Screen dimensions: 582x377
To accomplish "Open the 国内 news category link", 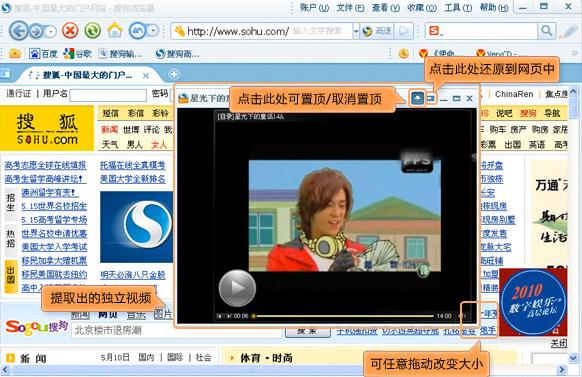I will tap(146, 357).
